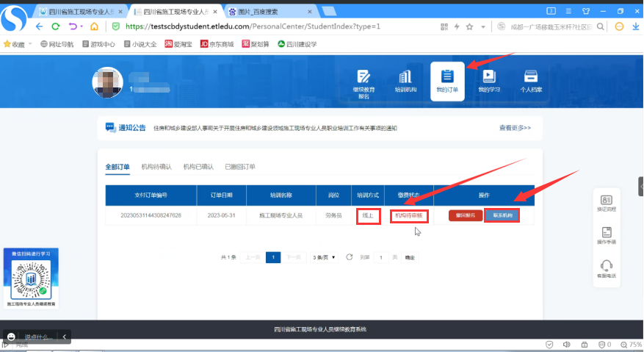This screenshot has height=352, width=644.
Task: Switch to 机构待确认 tab
Action: tap(156, 167)
